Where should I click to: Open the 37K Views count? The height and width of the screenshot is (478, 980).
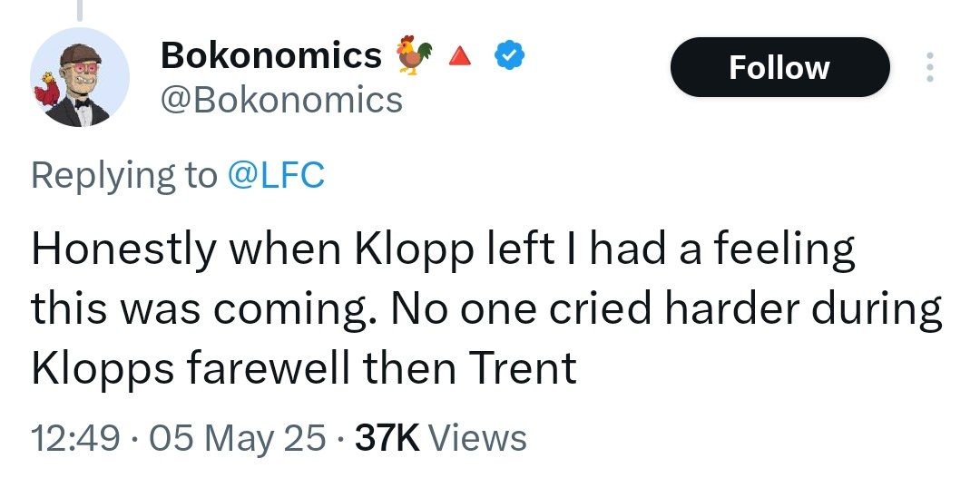(x=439, y=438)
